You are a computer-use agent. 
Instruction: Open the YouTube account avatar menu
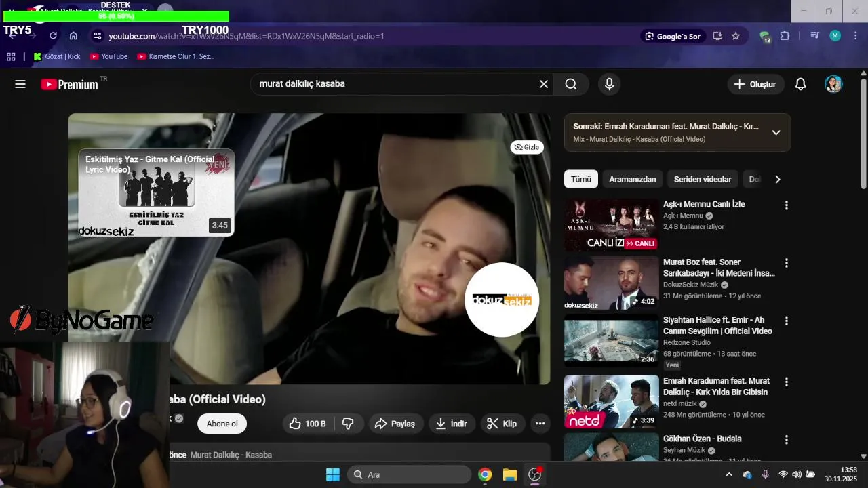click(x=833, y=84)
